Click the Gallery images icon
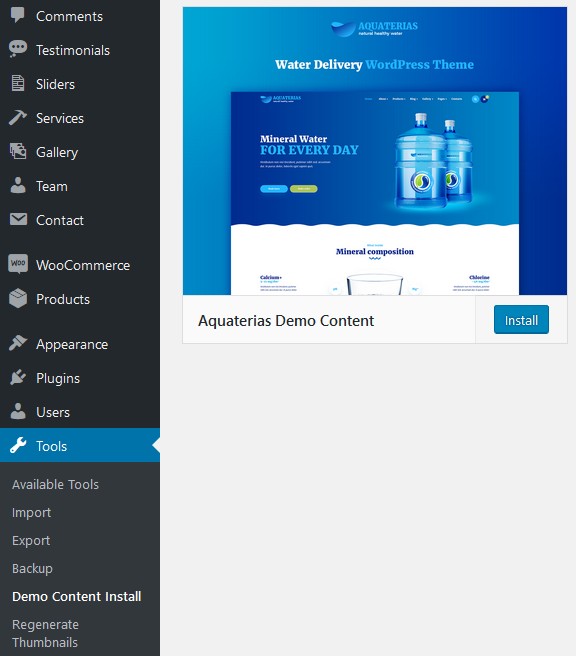 tap(18, 151)
